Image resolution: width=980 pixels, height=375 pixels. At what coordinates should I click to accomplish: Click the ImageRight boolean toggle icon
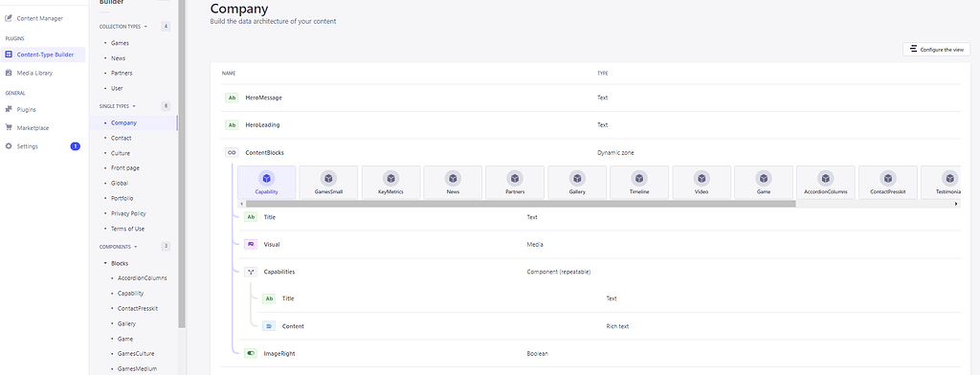(251, 353)
